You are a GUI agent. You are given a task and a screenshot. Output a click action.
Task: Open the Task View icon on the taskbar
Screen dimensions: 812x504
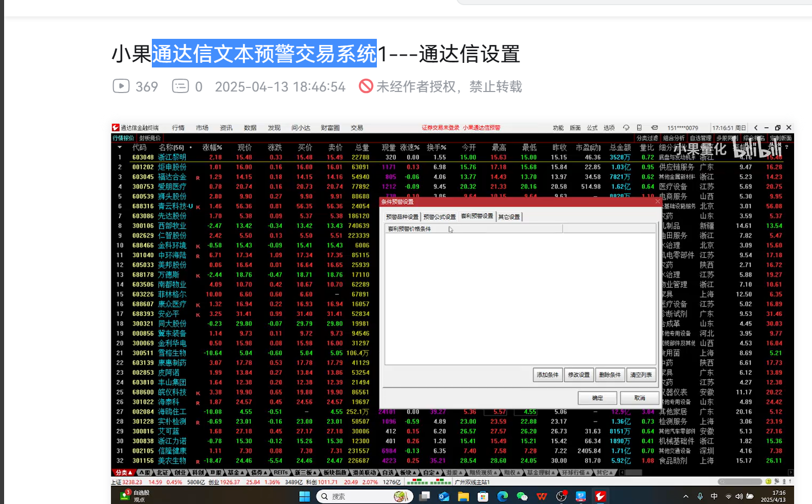424,496
